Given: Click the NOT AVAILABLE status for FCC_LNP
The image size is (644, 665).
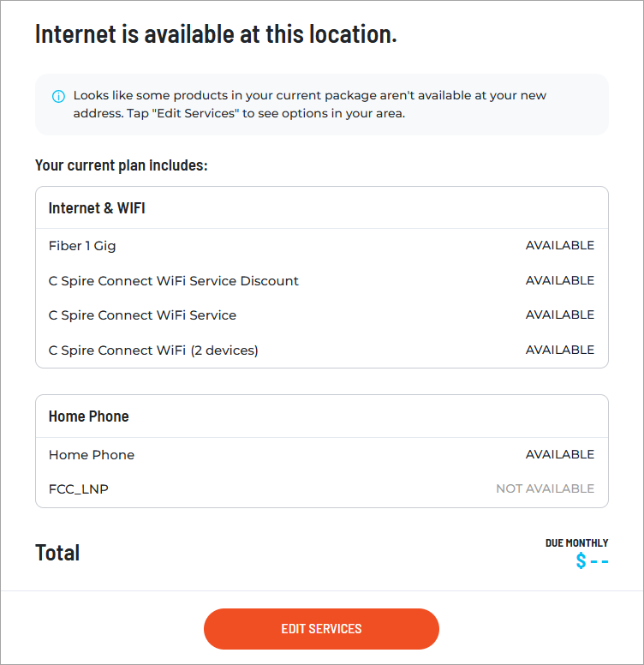Looking at the screenshot, I should point(545,488).
